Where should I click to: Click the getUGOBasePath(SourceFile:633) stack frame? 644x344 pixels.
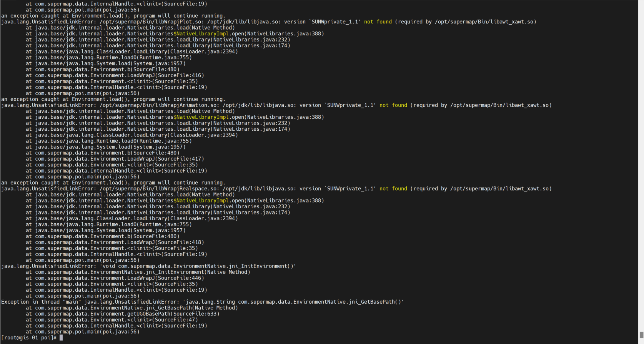click(x=123, y=314)
